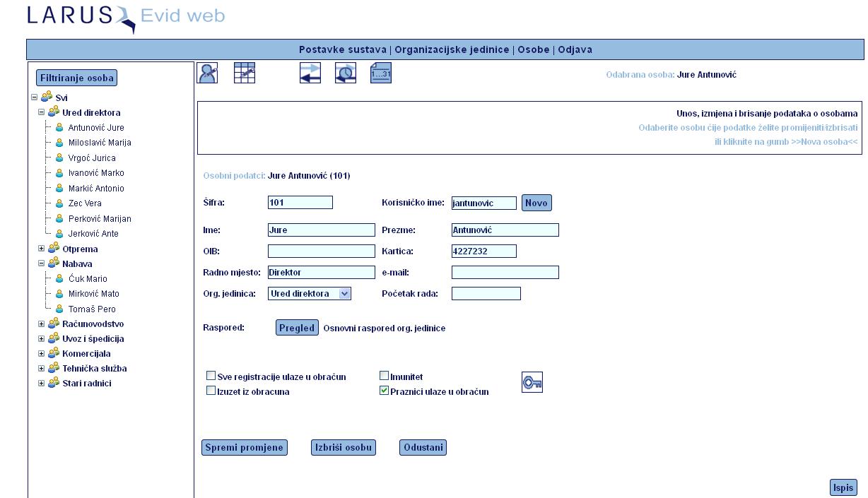Uncheck Praznici ulaze u obračun

click(385, 391)
